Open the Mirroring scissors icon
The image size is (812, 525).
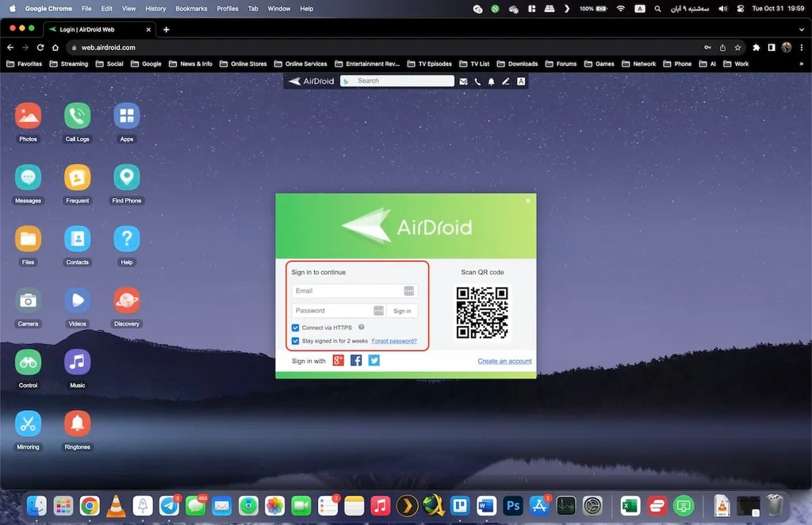(x=28, y=424)
